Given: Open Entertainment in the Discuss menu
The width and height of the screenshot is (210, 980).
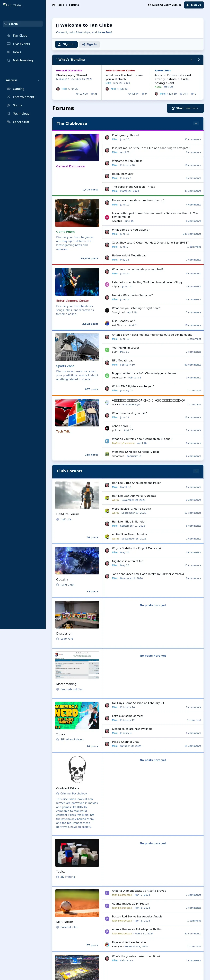Looking at the screenshot, I should (x=24, y=97).
